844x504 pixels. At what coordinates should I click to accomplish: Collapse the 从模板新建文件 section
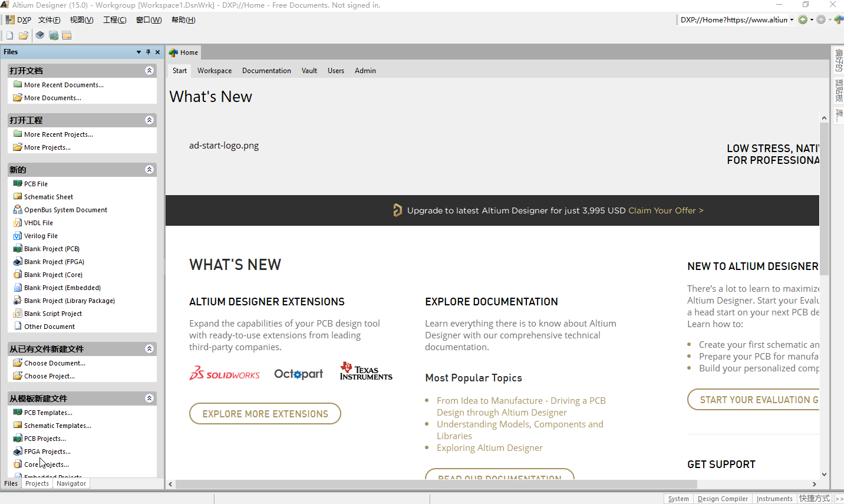coord(149,398)
